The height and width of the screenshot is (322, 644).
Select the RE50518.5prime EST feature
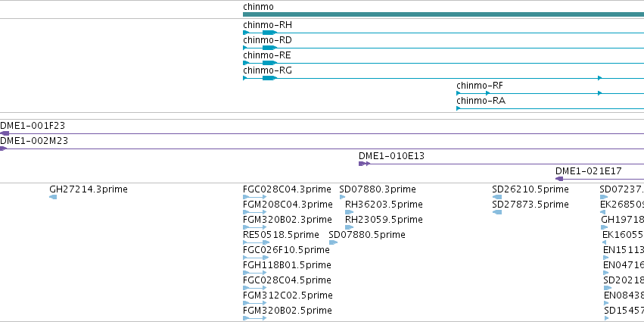256,242
